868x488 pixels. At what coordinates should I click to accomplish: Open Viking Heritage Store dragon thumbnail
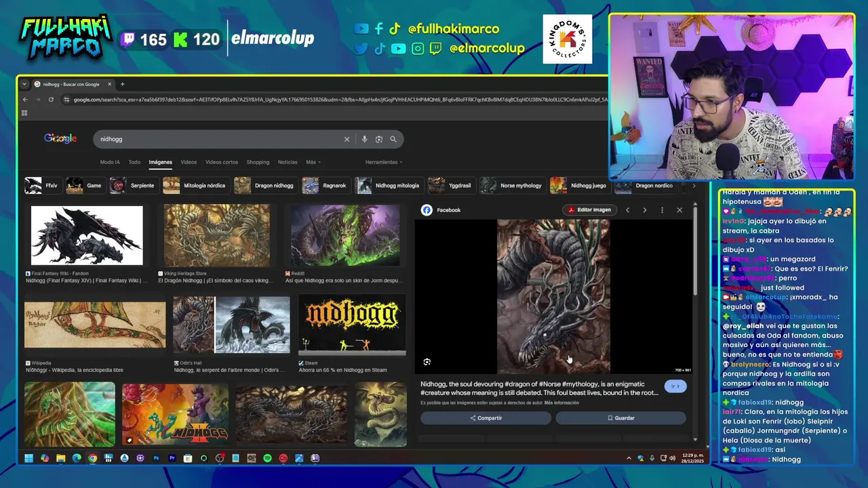pos(217,236)
